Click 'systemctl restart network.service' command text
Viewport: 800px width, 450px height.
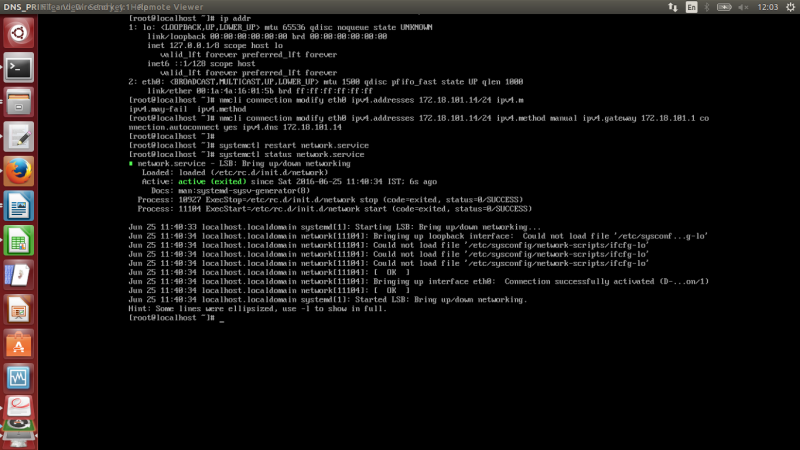(x=294, y=145)
